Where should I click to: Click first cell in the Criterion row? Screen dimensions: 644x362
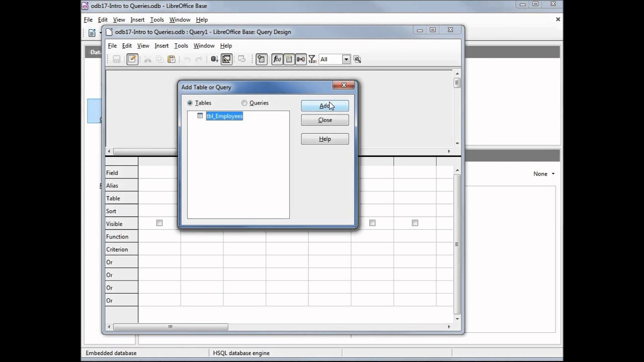coord(159,249)
